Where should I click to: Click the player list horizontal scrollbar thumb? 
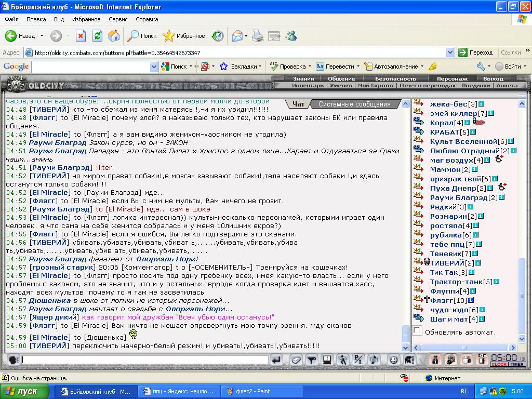point(464,348)
